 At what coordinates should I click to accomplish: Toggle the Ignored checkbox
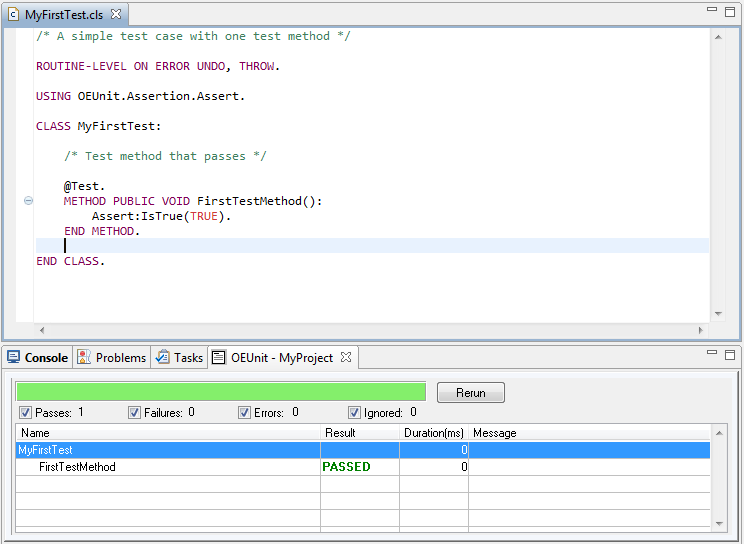(x=354, y=413)
